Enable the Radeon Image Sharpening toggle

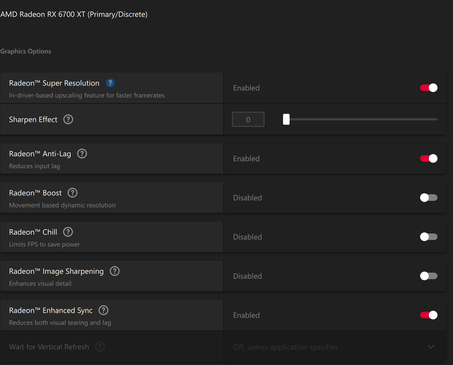[429, 276]
